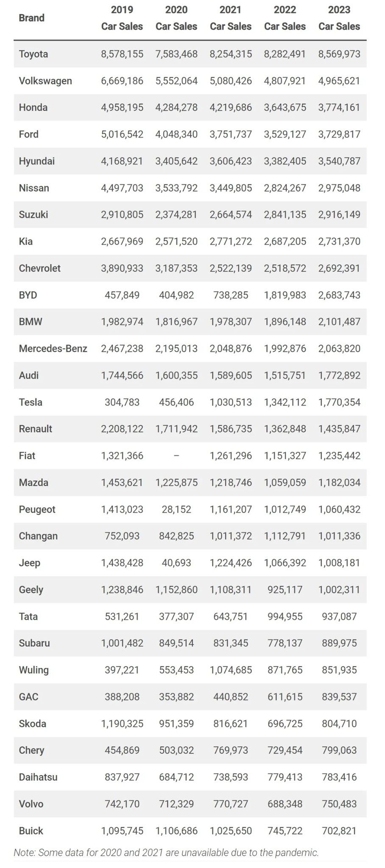This screenshot has width=385, height=868.
Task: Click the Buick row label
Action: (x=31, y=831)
